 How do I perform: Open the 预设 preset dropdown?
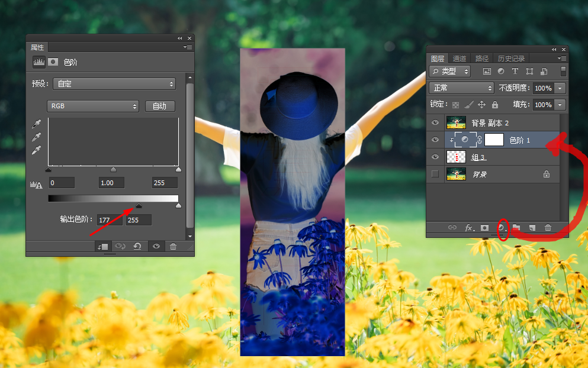[x=114, y=83]
